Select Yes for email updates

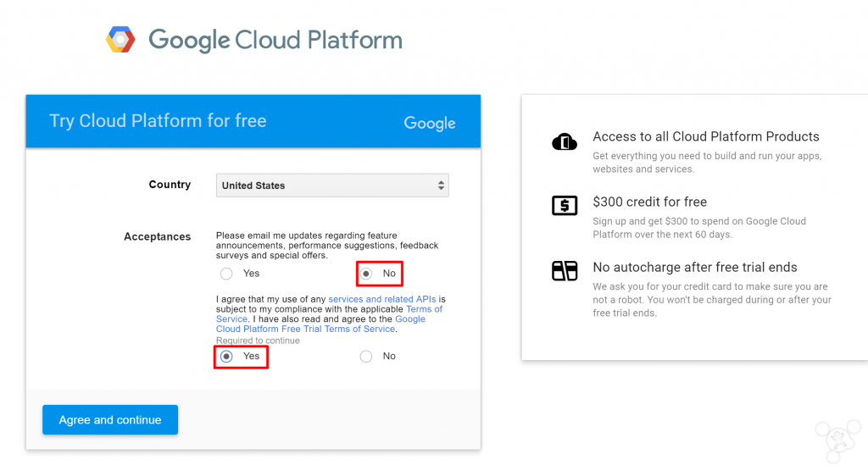(x=226, y=274)
